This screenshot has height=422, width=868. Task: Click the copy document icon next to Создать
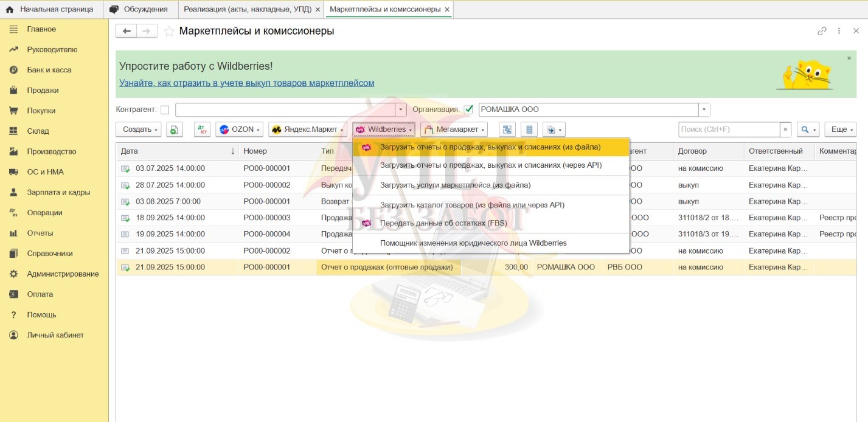[x=175, y=130]
